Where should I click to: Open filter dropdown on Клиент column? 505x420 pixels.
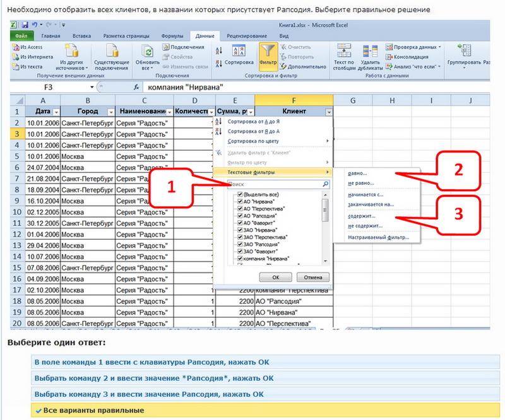point(328,112)
